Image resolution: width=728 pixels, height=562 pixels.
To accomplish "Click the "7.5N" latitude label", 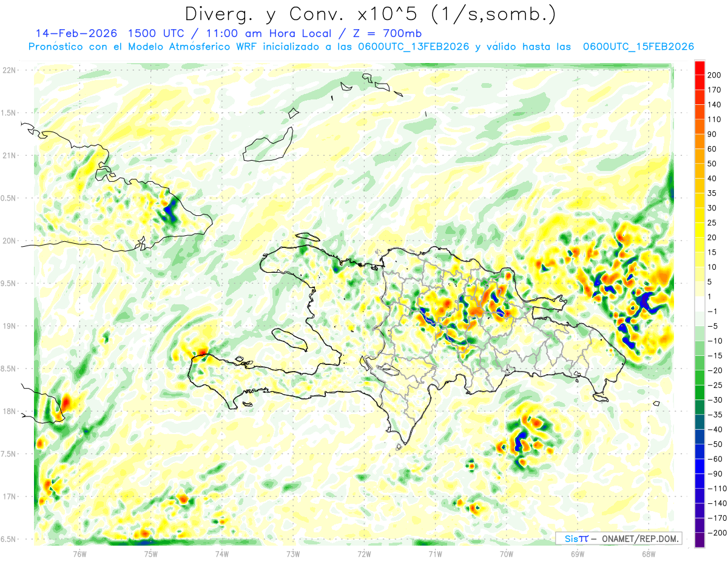I will coord(9,454).
